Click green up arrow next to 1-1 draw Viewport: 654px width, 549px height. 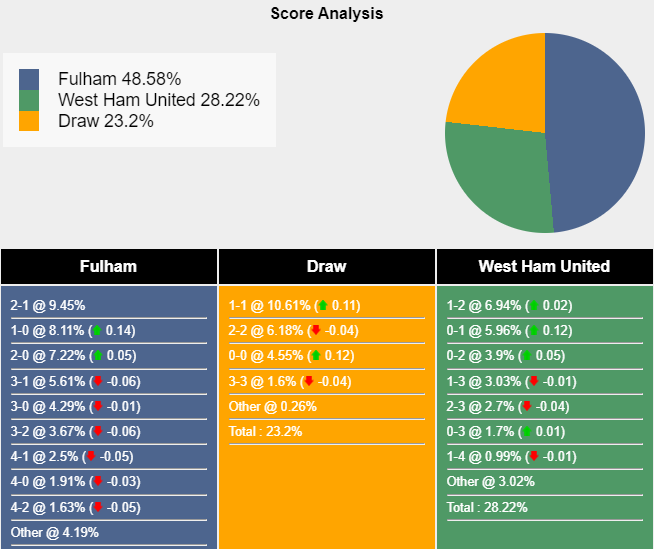pos(322,306)
